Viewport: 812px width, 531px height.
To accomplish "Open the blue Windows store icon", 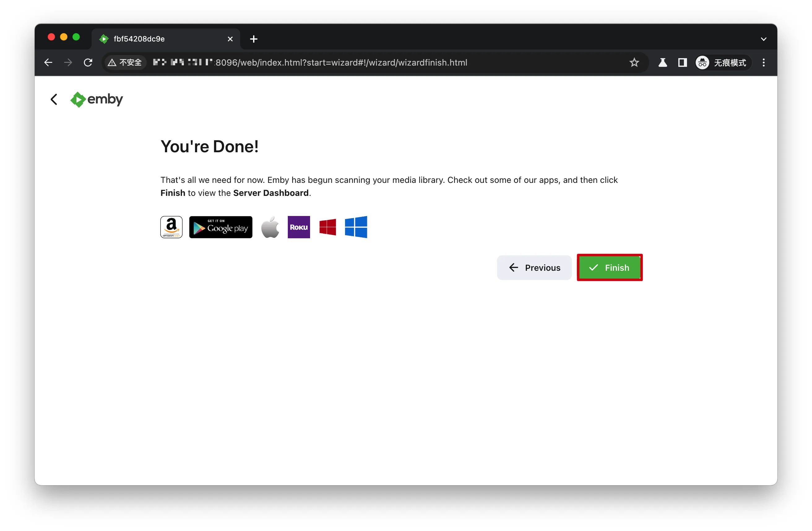I will click(x=356, y=227).
